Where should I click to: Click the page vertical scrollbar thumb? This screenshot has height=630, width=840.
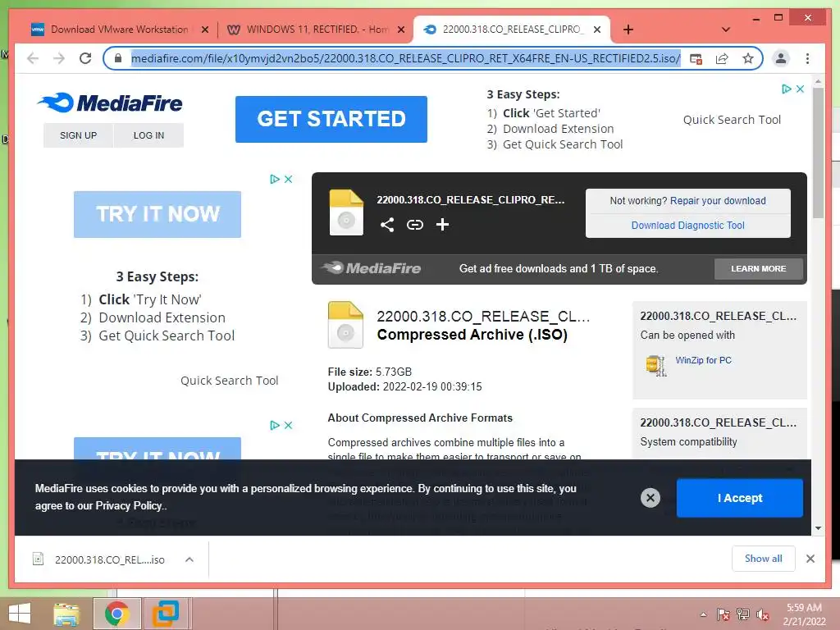(818, 153)
